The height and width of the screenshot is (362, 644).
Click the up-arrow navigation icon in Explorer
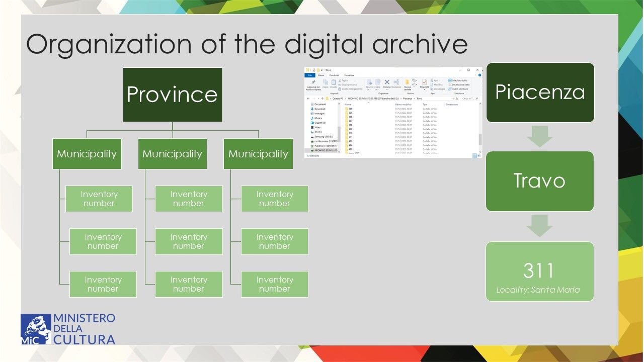click(x=322, y=99)
